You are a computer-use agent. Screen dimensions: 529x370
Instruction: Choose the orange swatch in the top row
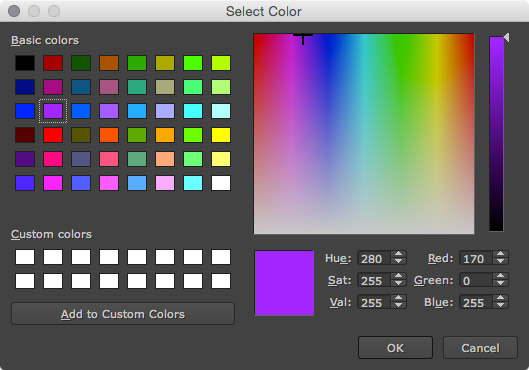pyautogui.click(x=109, y=63)
